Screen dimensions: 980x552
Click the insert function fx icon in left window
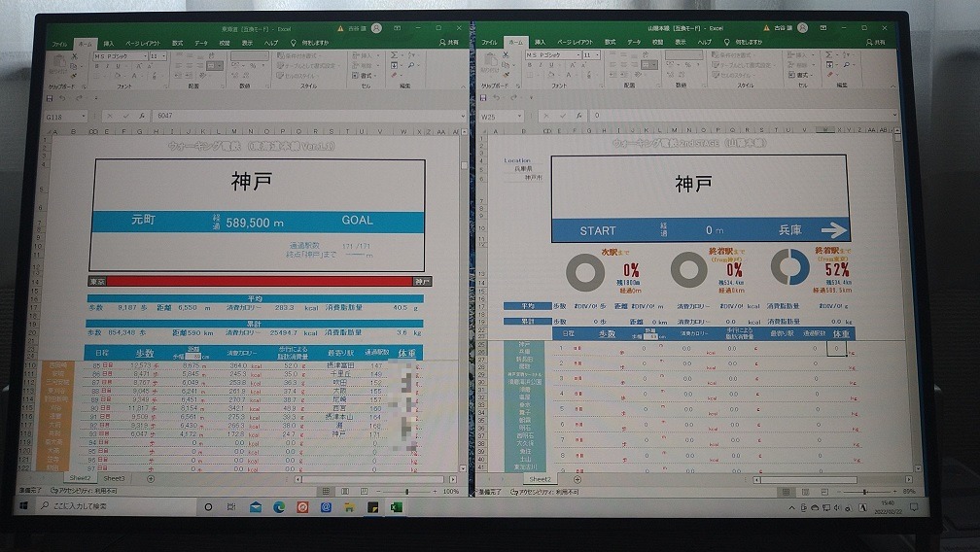pyautogui.click(x=143, y=117)
